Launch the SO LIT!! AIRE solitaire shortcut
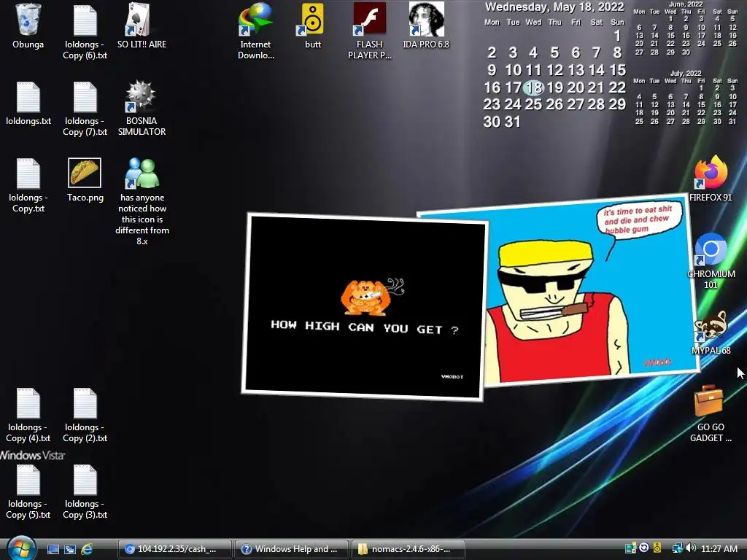Screen dimensions: 747x560 142,27
